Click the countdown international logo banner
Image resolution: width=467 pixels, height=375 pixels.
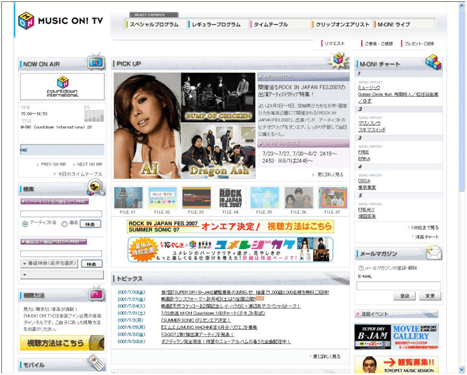(62, 87)
